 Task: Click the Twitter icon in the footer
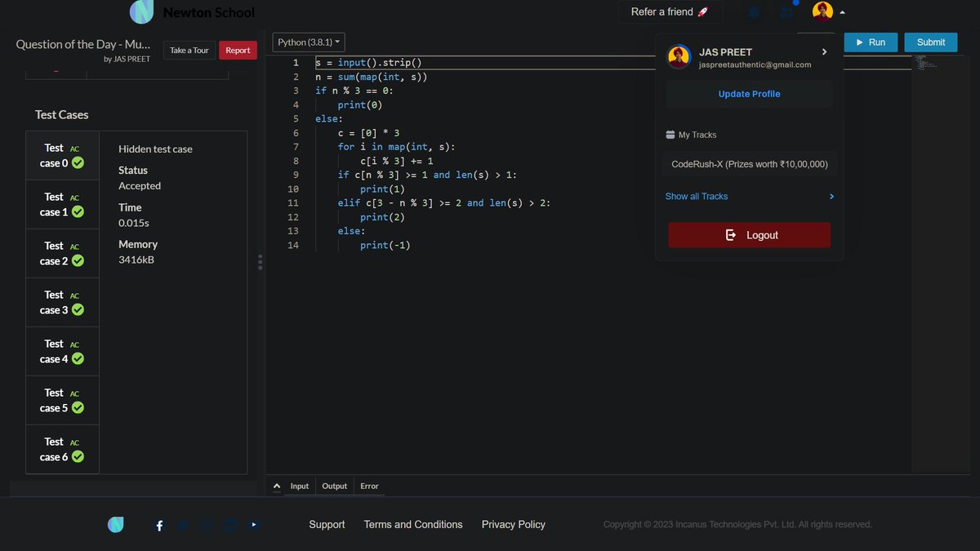point(183,525)
